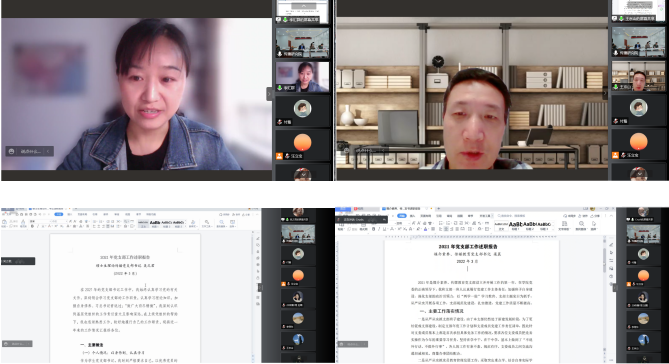Click the command search box in bold-titled report ribbon
The height and width of the screenshot is (364, 669).
(512, 216)
